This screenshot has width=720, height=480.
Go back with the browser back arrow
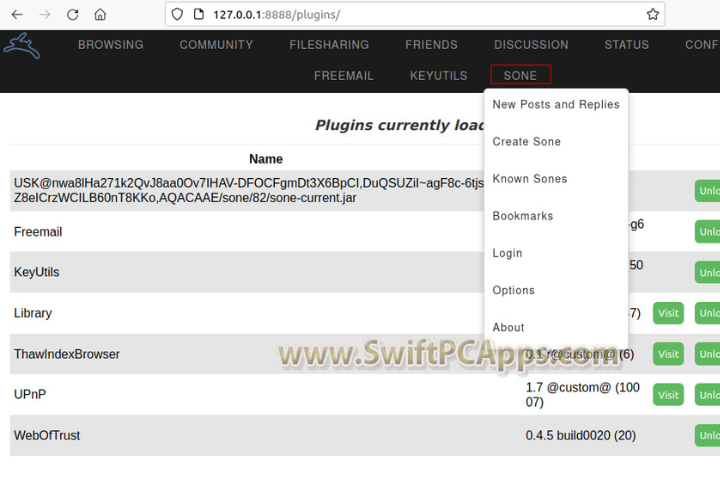coord(17,15)
